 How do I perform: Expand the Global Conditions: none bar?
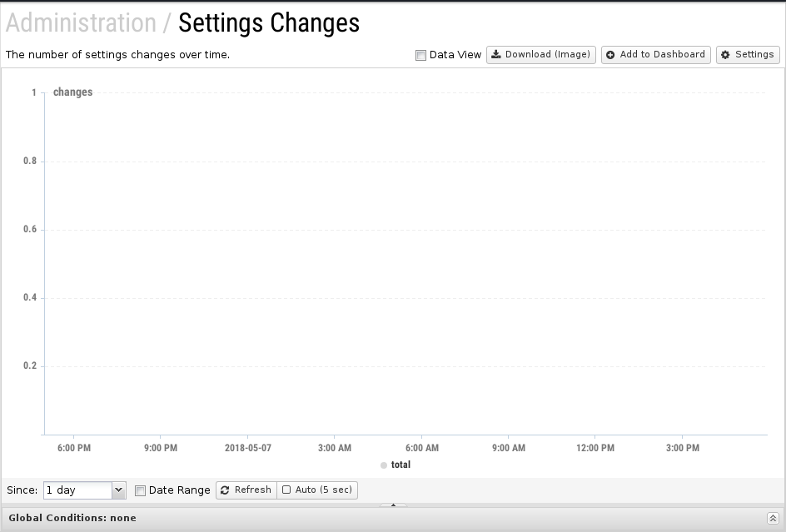393,519
